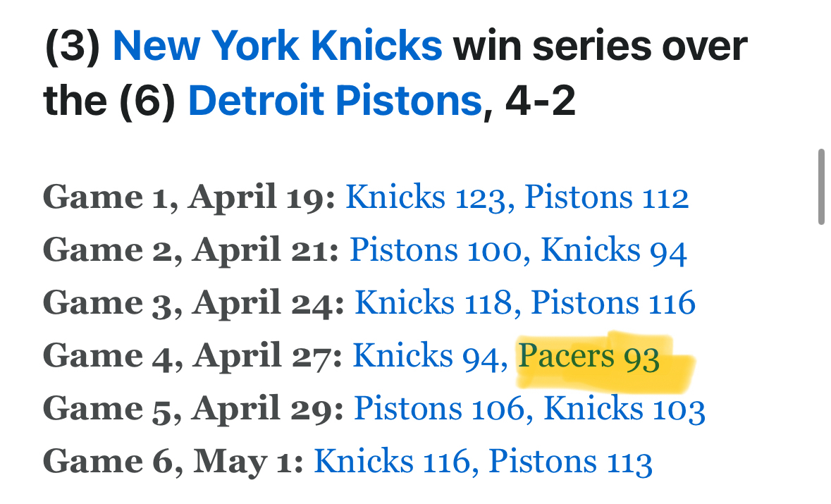The image size is (831, 504).
Task: Click the Knicks 94 text in Game 4
Action: click(x=429, y=356)
